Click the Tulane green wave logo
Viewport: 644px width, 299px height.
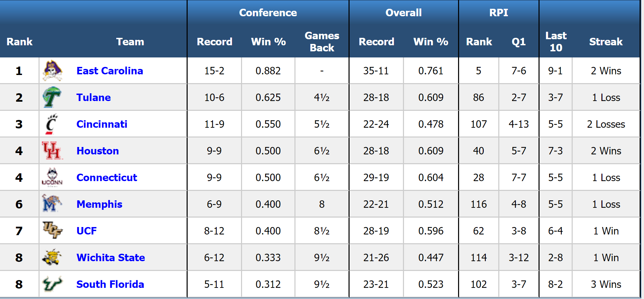pos(52,97)
